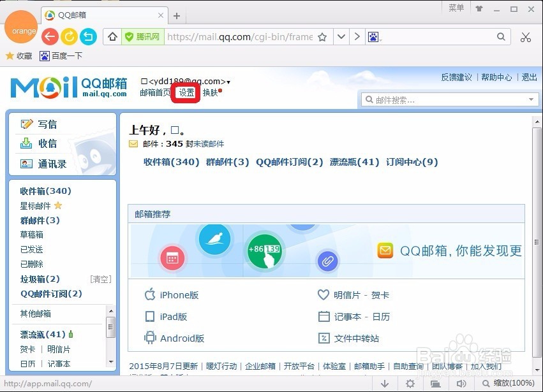Open 收藏 favorites in bookmarks bar

tap(19, 55)
